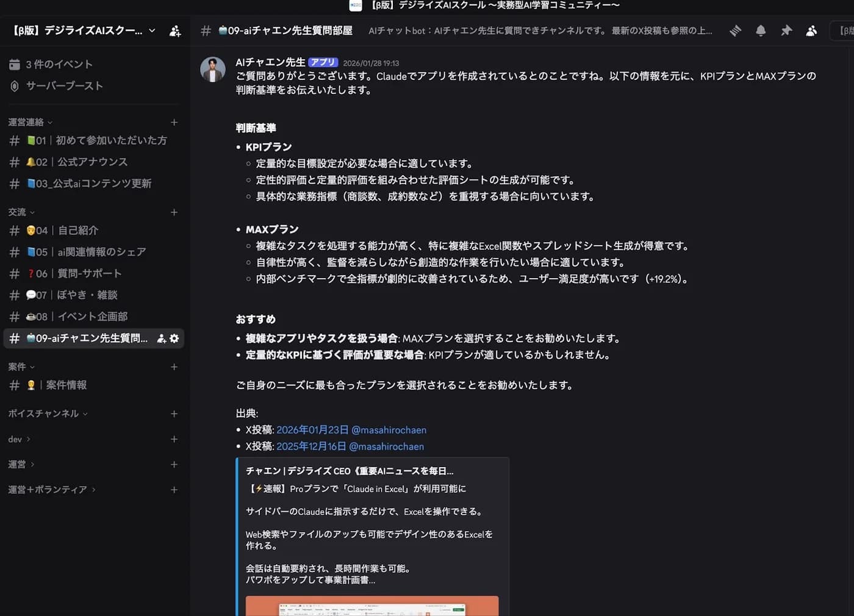Expand the 運営 category
Image resolution: width=854 pixels, height=616 pixels.
point(21,464)
